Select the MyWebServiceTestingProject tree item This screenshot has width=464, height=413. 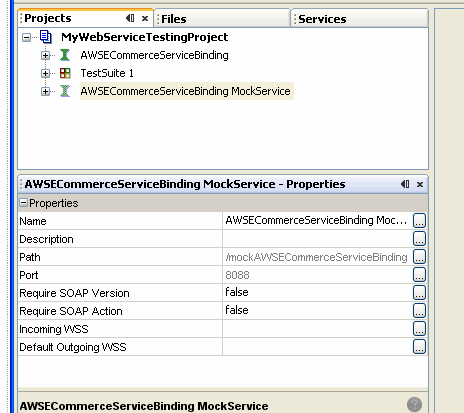(x=145, y=37)
